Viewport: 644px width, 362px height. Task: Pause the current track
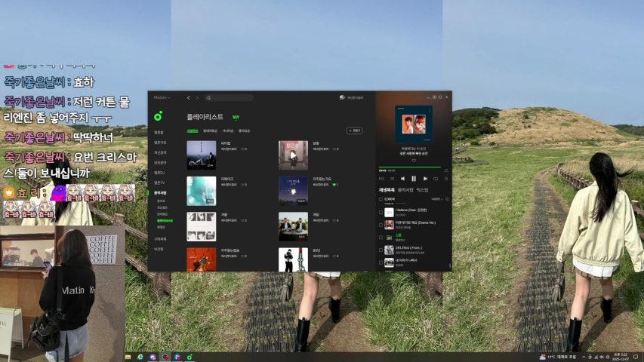(414, 179)
